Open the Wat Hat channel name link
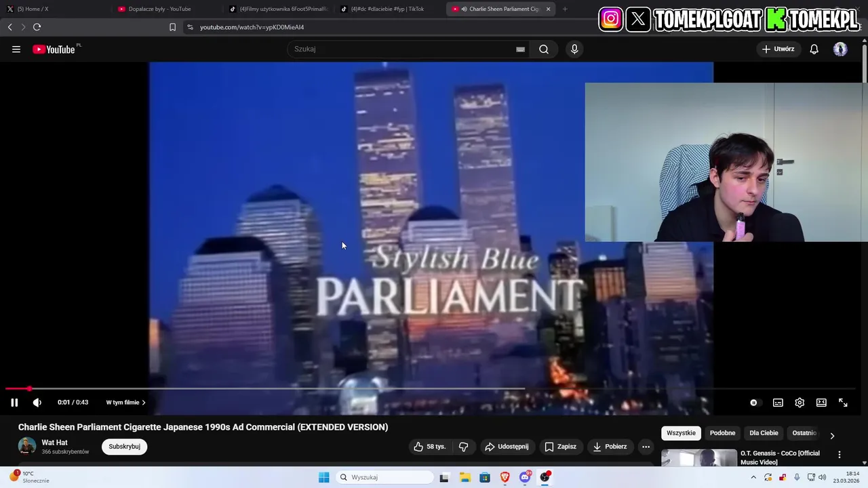This screenshot has height=488, width=868. [x=54, y=443]
